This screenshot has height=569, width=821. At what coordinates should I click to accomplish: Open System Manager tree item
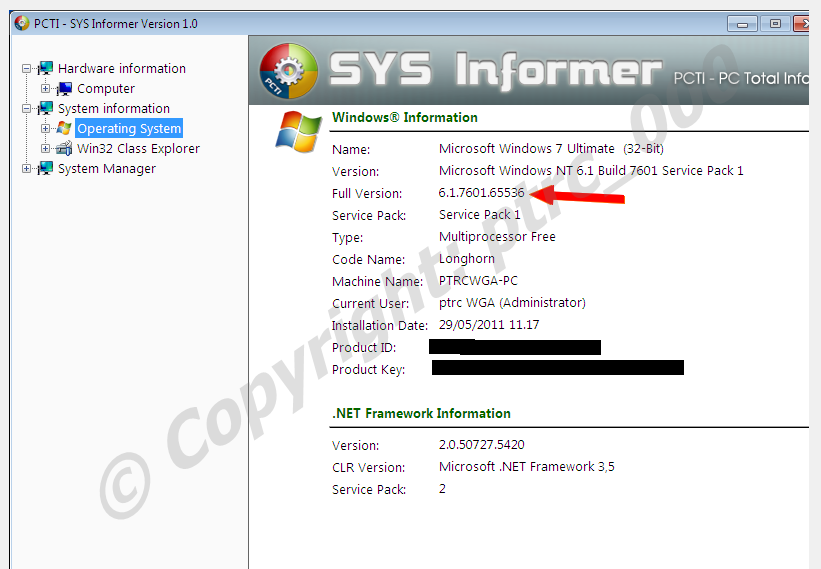pyautogui.click(x=107, y=169)
